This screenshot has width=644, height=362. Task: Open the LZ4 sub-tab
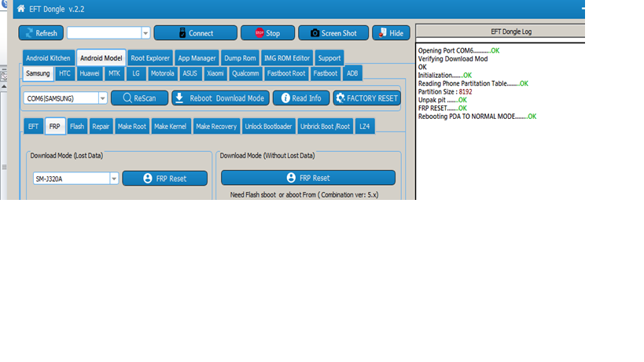click(x=365, y=126)
